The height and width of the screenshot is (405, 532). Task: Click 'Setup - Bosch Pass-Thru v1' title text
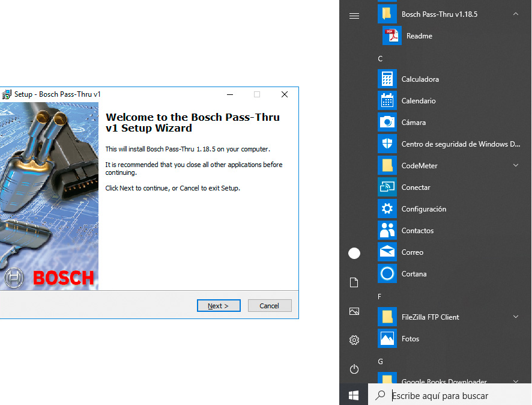(57, 94)
